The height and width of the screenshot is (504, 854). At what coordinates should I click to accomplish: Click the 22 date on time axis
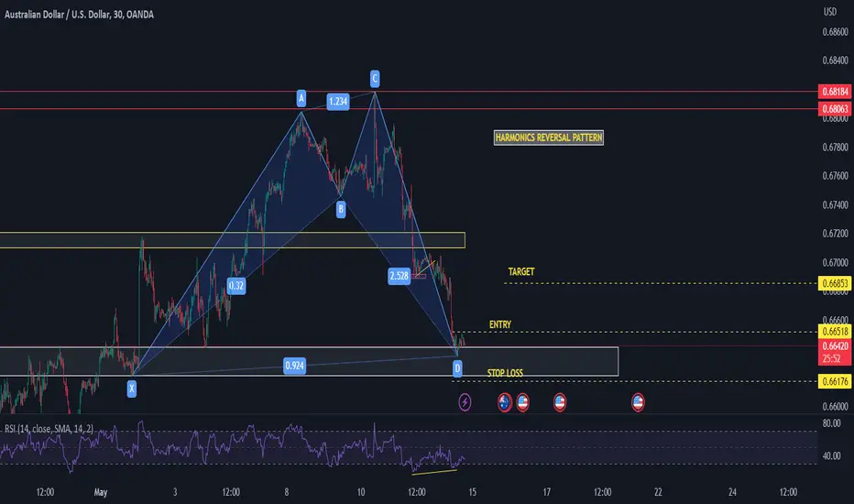point(658,492)
